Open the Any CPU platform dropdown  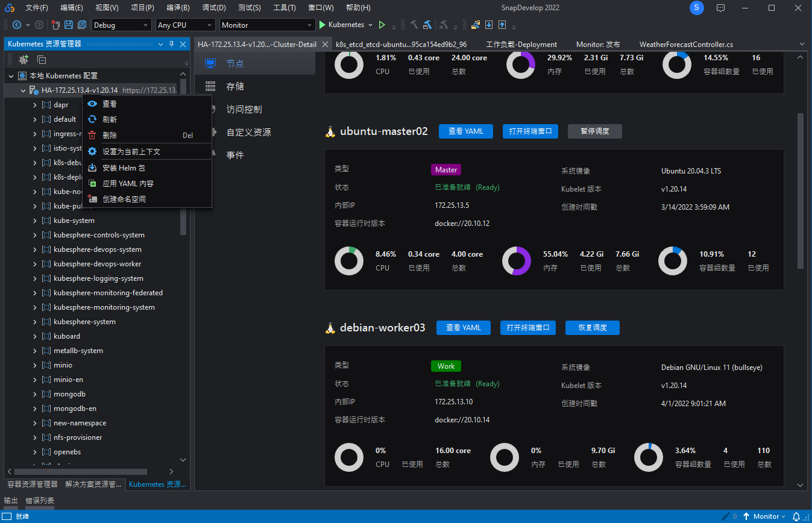185,25
